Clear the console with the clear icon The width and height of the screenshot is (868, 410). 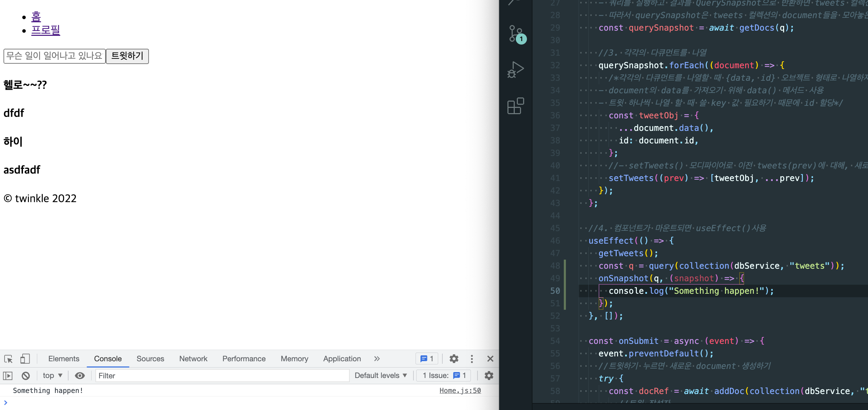[x=26, y=376]
